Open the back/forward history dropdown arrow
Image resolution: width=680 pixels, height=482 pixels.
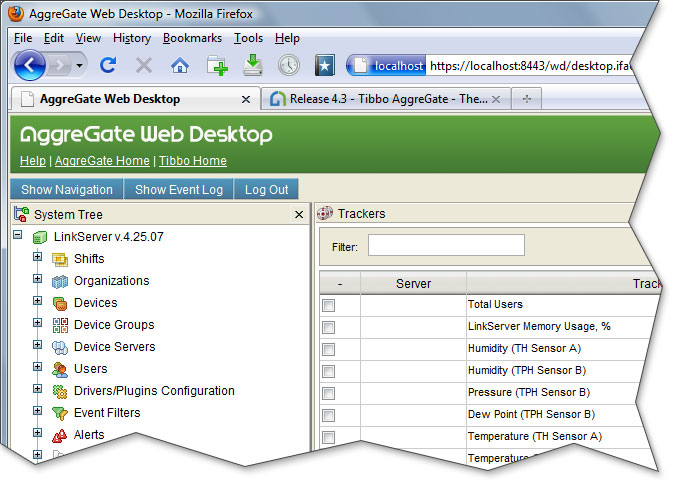coord(79,66)
